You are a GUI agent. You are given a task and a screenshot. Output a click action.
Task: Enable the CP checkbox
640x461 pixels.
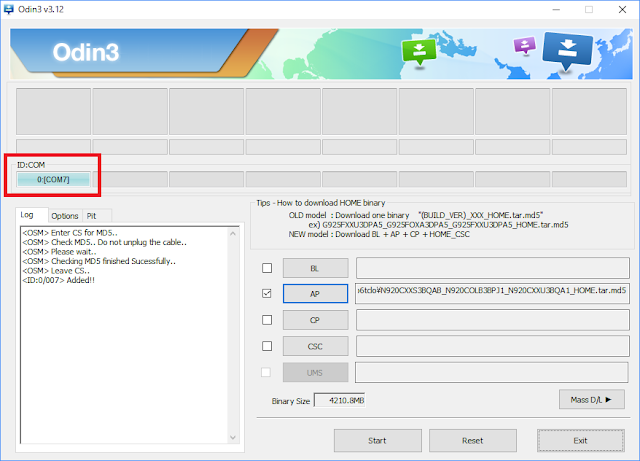click(x=267, y=320)
